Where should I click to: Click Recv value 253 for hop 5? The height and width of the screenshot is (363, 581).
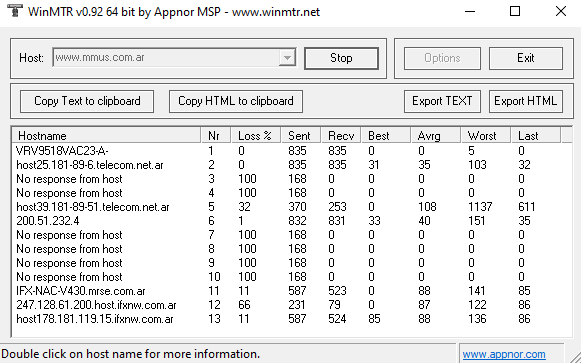coord(338,207)
